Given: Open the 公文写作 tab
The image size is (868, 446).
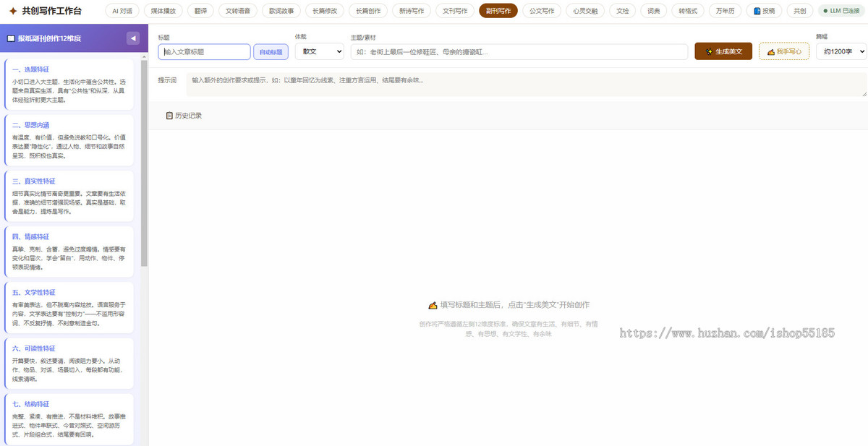Looking at the screenshot, I should (x=542, y=11).
